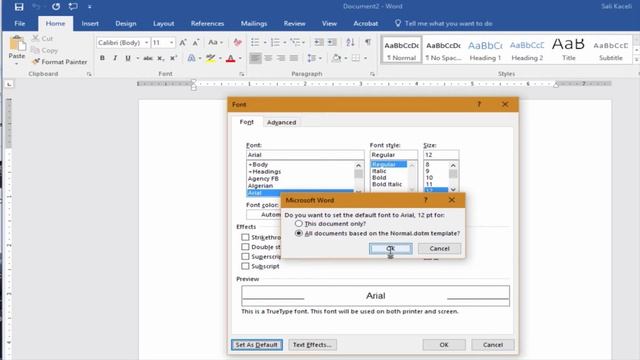Screen dimensions: 640x360
Task: Click Cut in the Clipboard group
Action: point(42,38)
